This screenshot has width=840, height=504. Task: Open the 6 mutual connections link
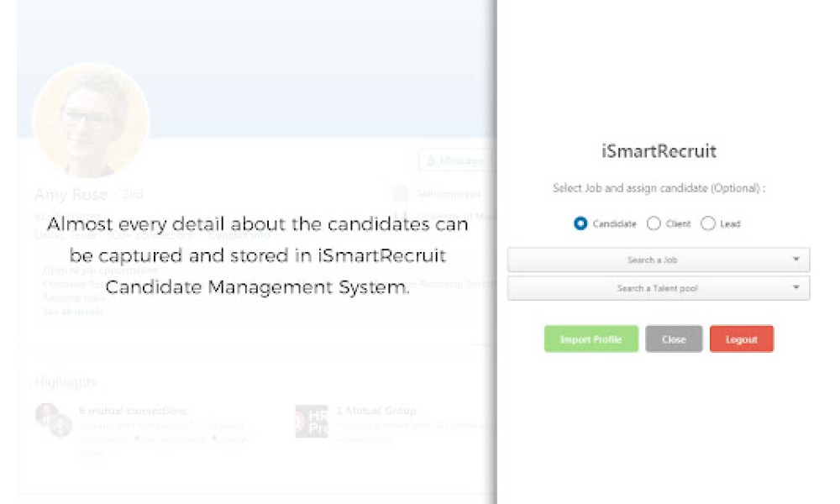[x=133, y=411]
